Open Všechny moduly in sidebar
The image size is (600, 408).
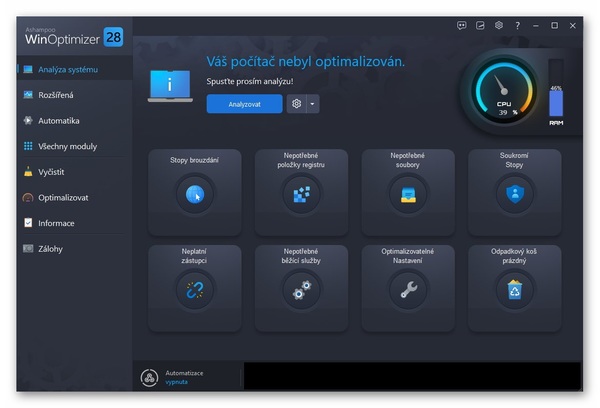68,146
